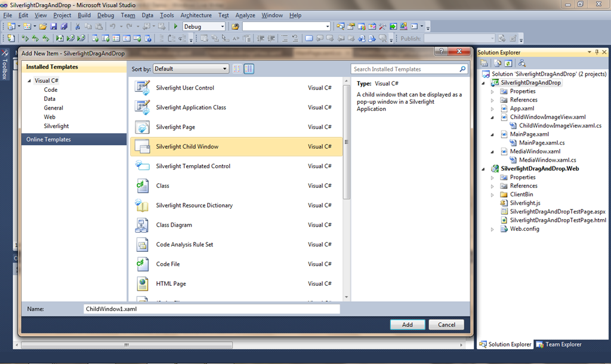The image size is (611, 364).
Task: Open the Architecture menu
Action: [x=196, y=15]
